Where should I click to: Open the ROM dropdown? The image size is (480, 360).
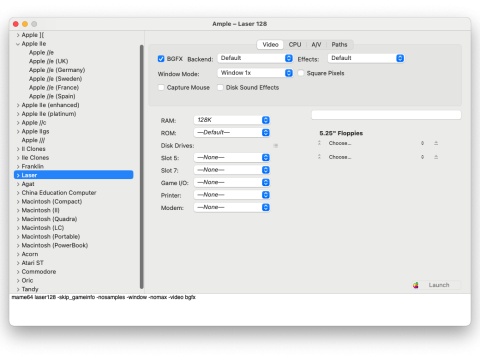(x=232, y=133)
